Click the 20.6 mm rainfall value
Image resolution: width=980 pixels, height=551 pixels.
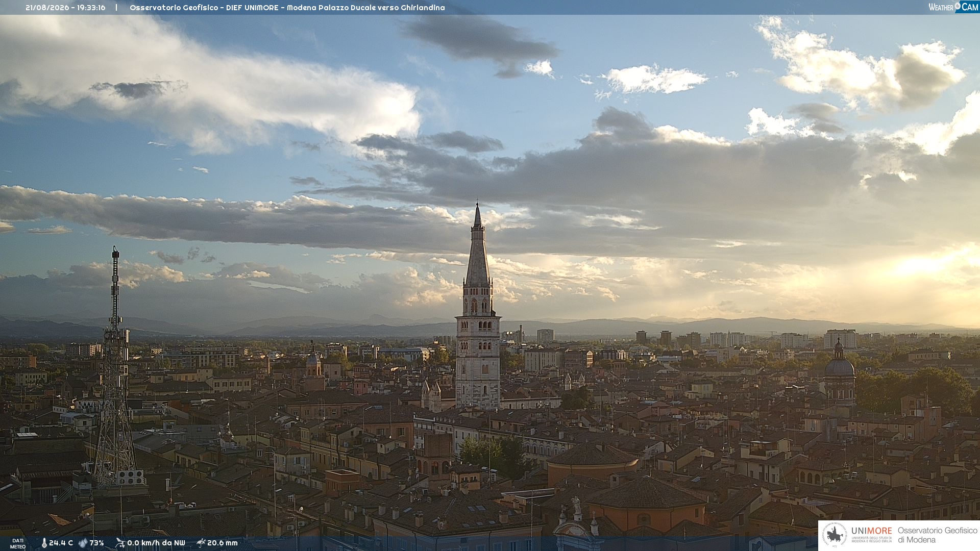point(223,543)
